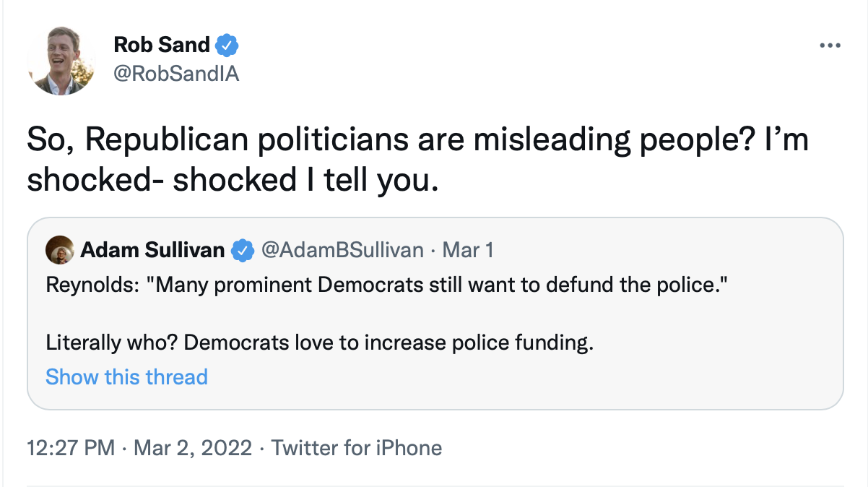
Task: Click the "shocked- shocked I tell you" line
Action: tap(233, 180)
